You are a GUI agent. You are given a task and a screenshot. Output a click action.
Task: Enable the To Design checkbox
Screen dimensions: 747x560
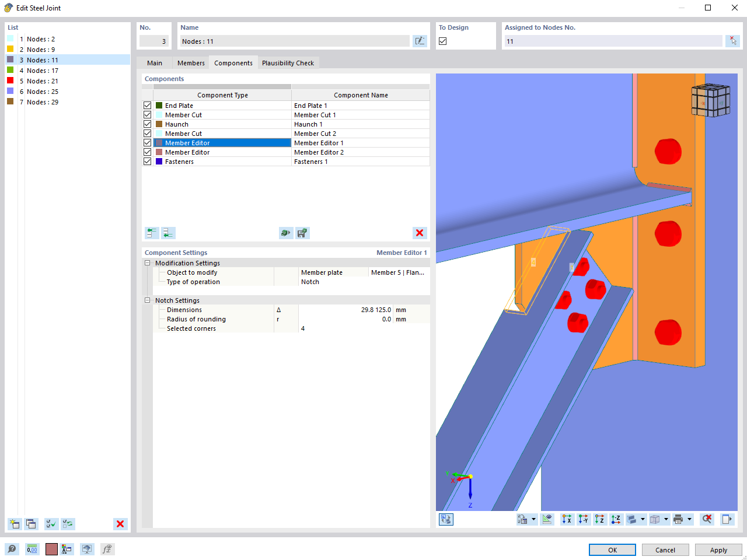coord(442,41)
